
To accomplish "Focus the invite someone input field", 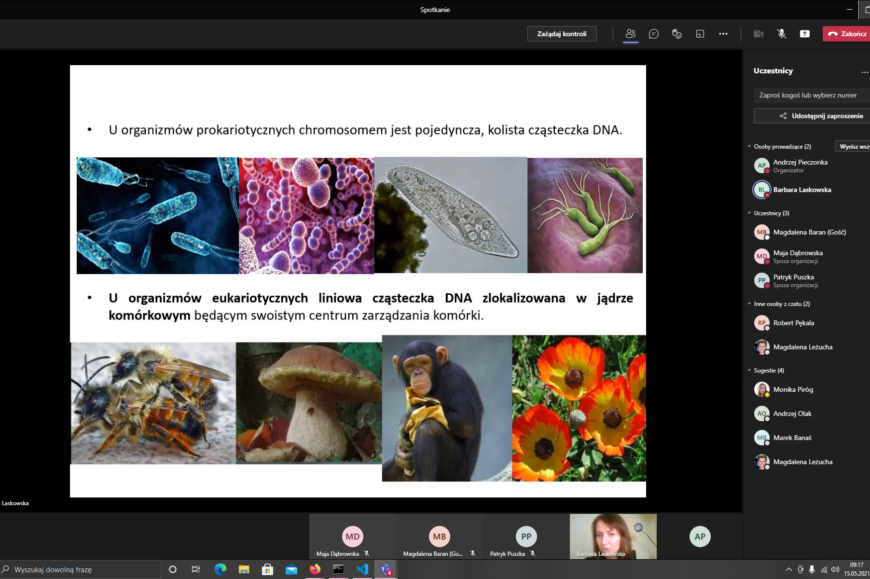I will [812, 95].
